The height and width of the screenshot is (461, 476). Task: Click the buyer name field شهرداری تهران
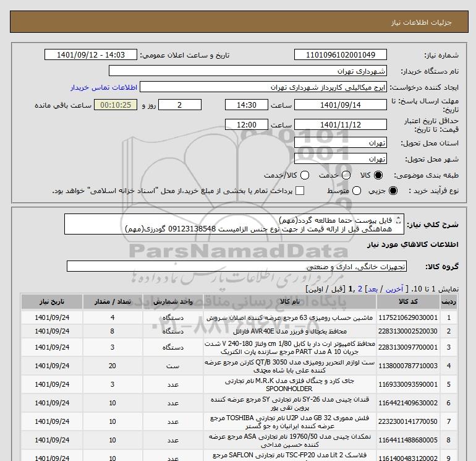pos(248,71)
